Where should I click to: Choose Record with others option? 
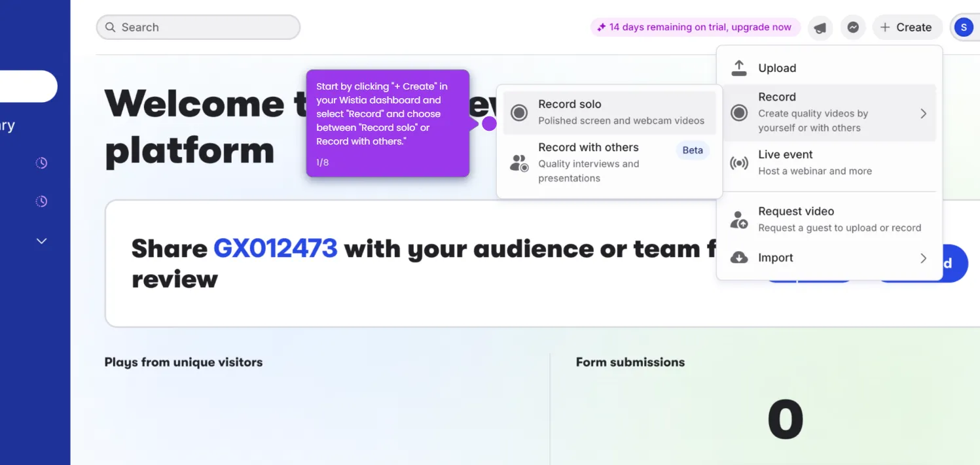[x=609, y=163]
